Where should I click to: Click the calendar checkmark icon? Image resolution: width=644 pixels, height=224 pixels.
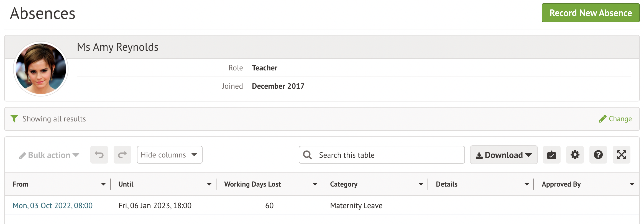pyautogui.click(x=551, y=155)
